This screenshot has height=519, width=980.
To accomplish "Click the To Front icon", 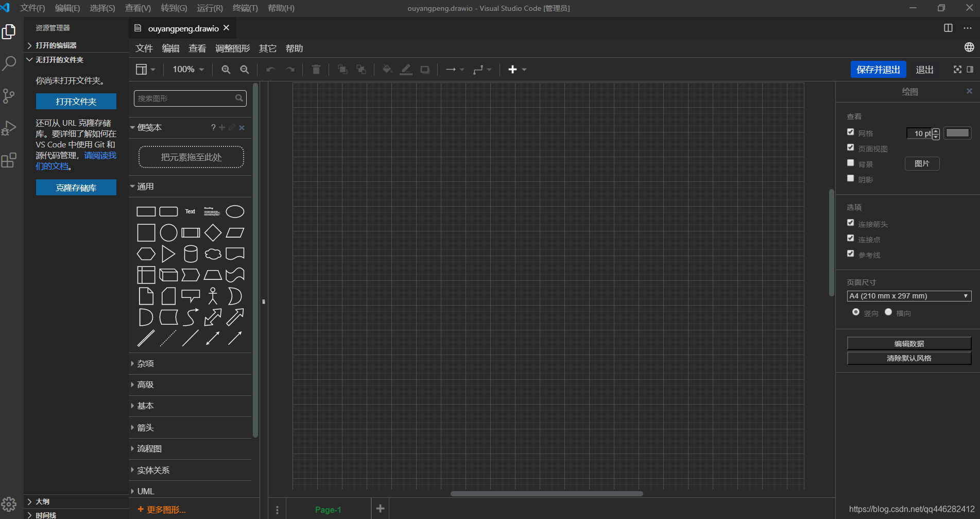I will click(x=342, y=70).
